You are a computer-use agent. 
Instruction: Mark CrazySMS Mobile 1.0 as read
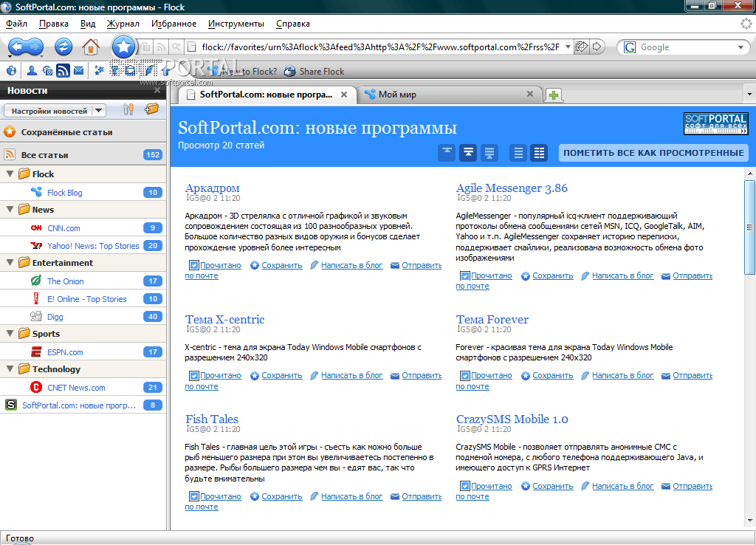(465, 486)
